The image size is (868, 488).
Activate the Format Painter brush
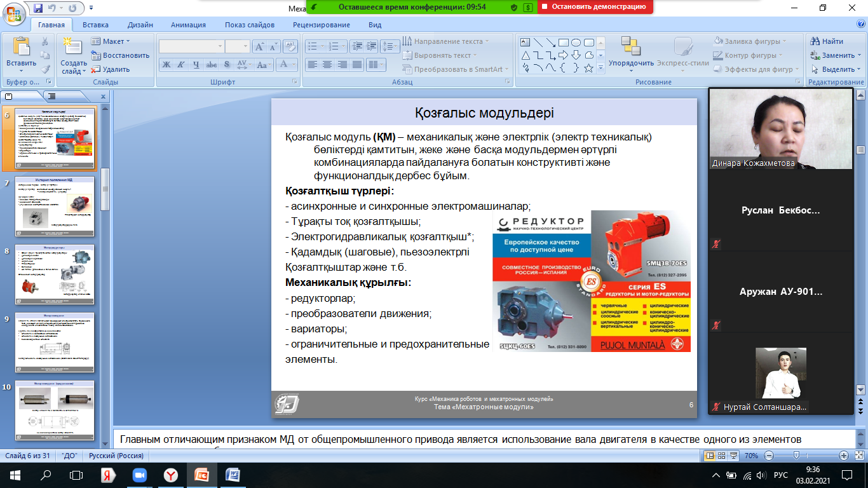tap(45, 69)
